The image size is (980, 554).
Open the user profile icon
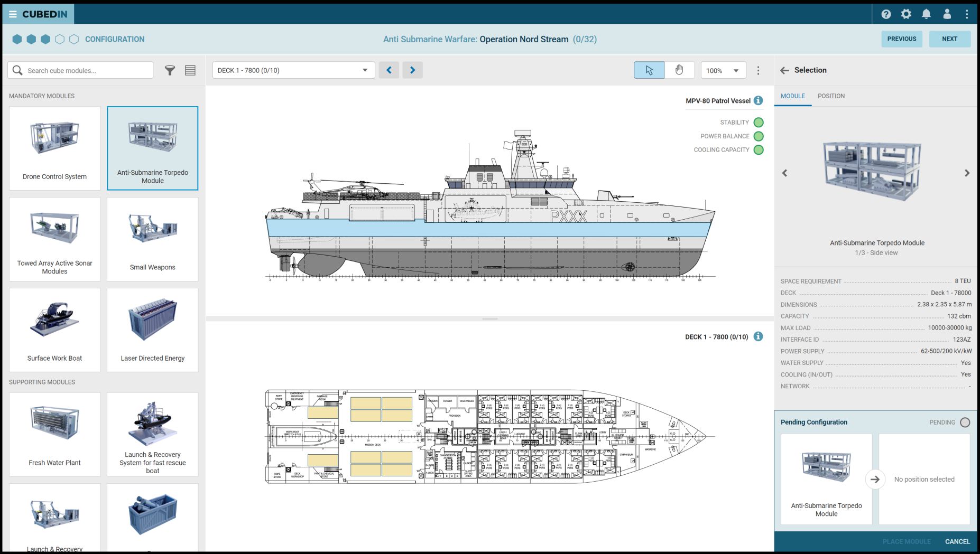947,14
